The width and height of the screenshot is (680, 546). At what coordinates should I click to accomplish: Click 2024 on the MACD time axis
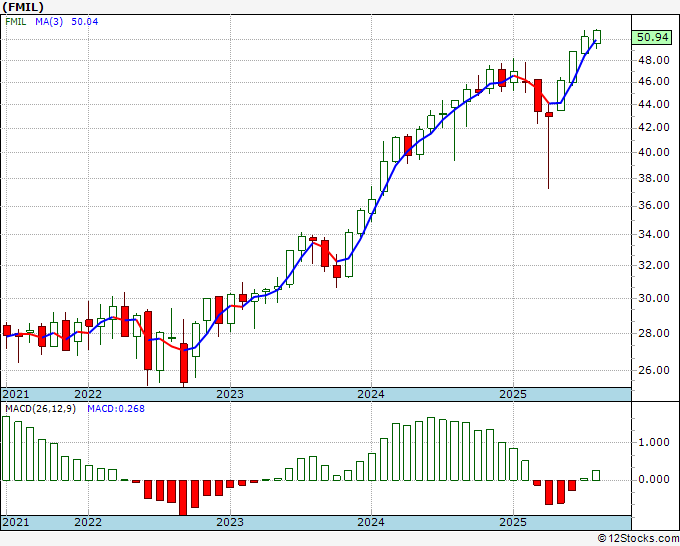pos(371,522)
